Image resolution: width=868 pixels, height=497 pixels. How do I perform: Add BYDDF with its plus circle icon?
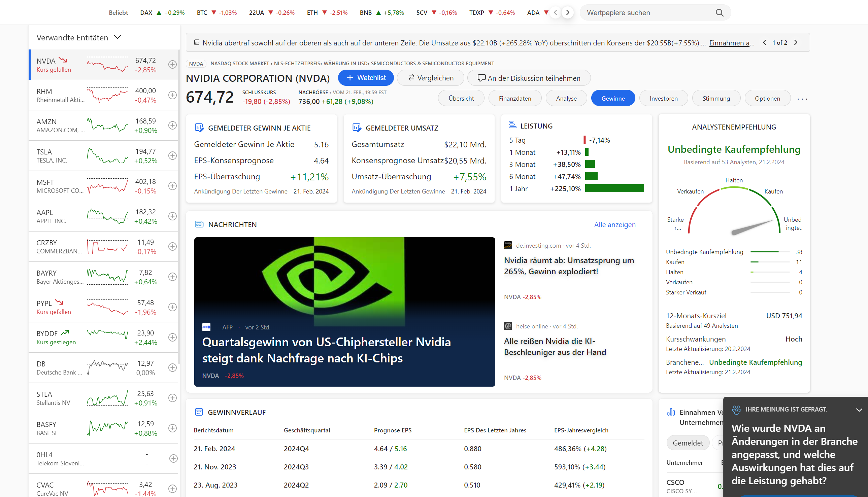pyautogui.click(x=172, y=337)
